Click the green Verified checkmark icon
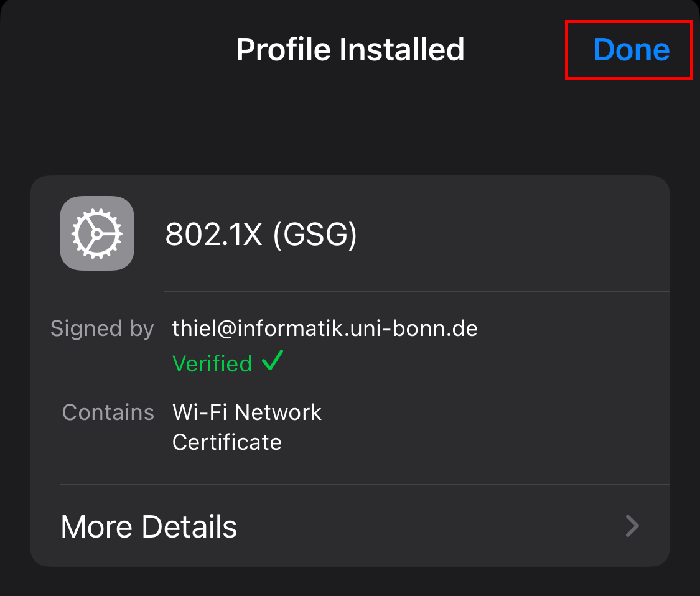This screenshot has height=596, width=700. pos(273,360)
